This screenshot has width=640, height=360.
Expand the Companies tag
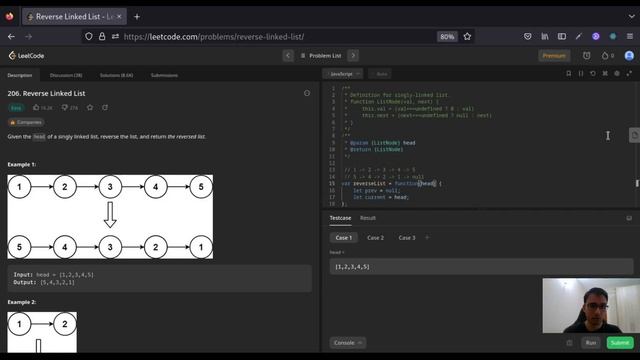coord(26,122)
